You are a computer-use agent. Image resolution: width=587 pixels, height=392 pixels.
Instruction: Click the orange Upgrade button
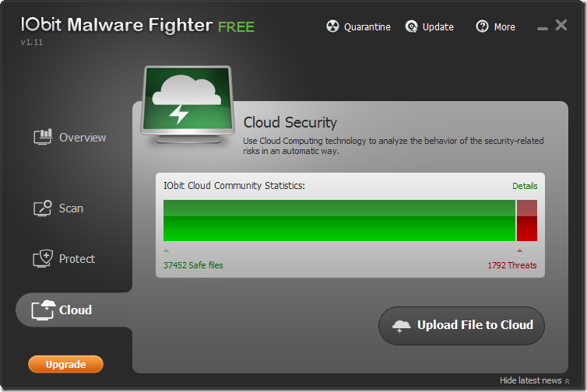click(x=65, y=364)
